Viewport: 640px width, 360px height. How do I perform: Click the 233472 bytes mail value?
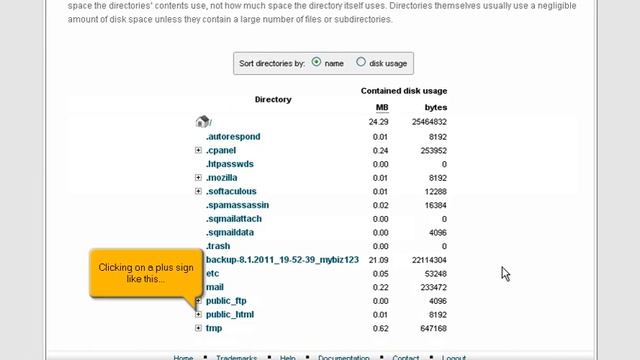(433, 287)
